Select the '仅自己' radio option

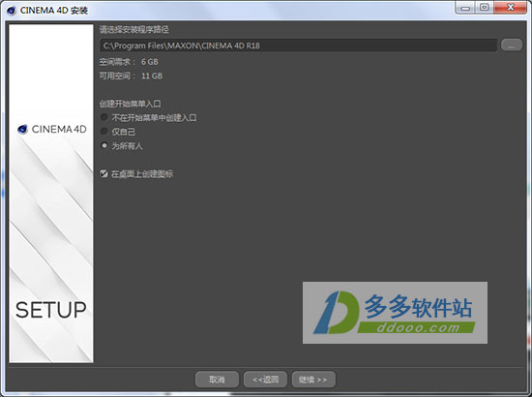104,131
